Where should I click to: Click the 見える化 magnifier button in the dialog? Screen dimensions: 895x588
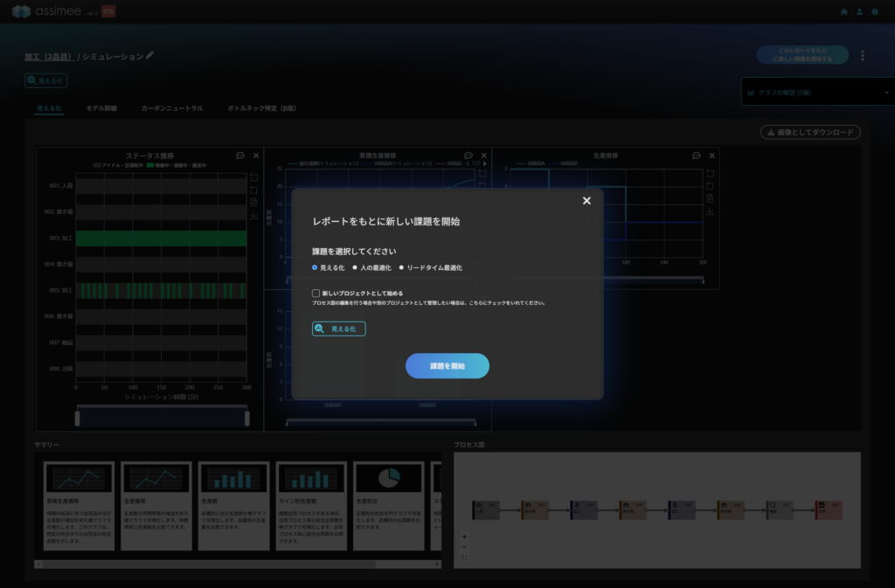[339, 329]
